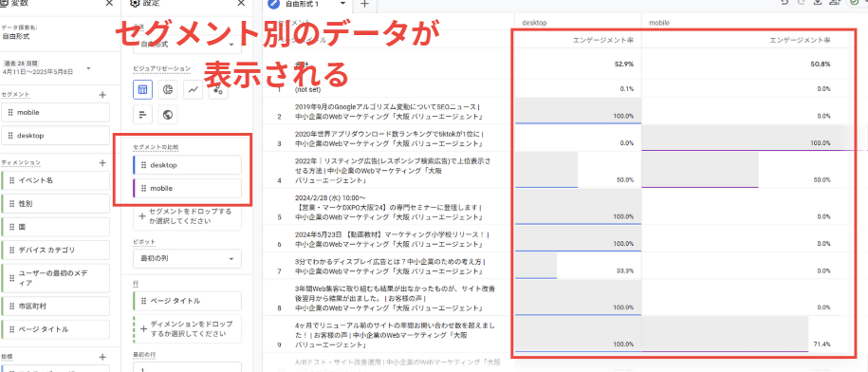The height and width of the screenshot is (372, 868).
Task: Close the 変数 panel
Action: (109, 4)
